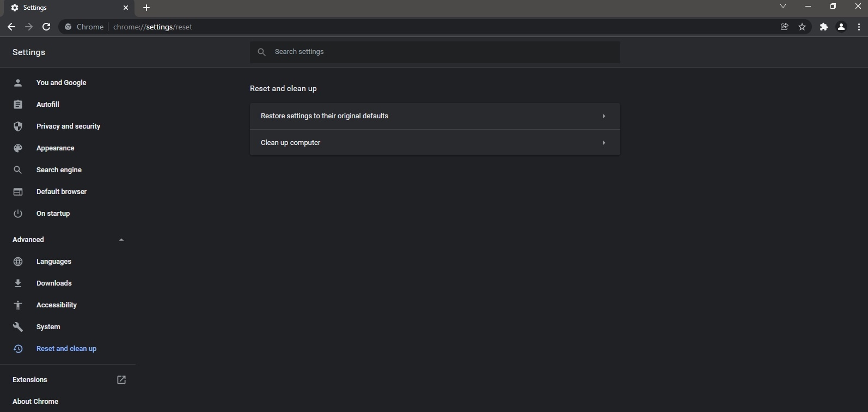Click the Extensions external link icon
Image resolution: width=868 pixels, height=412 pixels.
click(121, 380)
